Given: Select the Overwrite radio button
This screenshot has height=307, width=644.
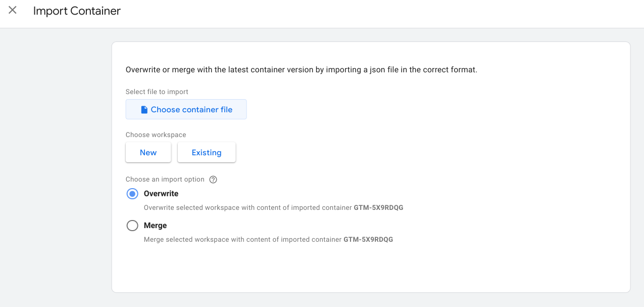Looking at the screenshot, I should click(x=132, y=194).
